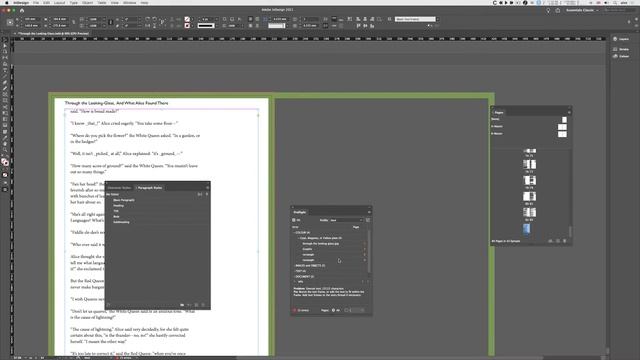Create new style group in Paragraph Styles
Viewport: 640px width, 360px height.
[182, 305]
